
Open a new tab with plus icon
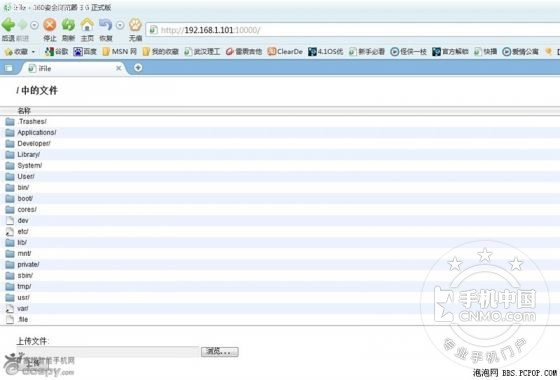pos(138,68)
